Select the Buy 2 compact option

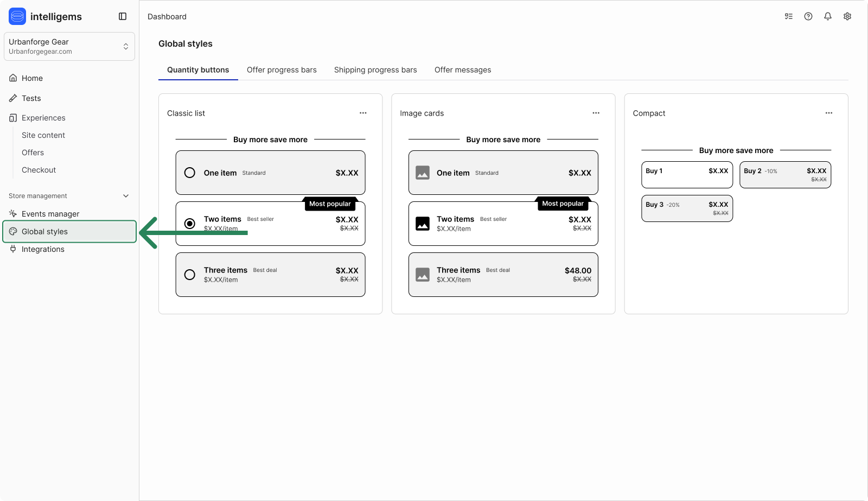tap(784, 175)
